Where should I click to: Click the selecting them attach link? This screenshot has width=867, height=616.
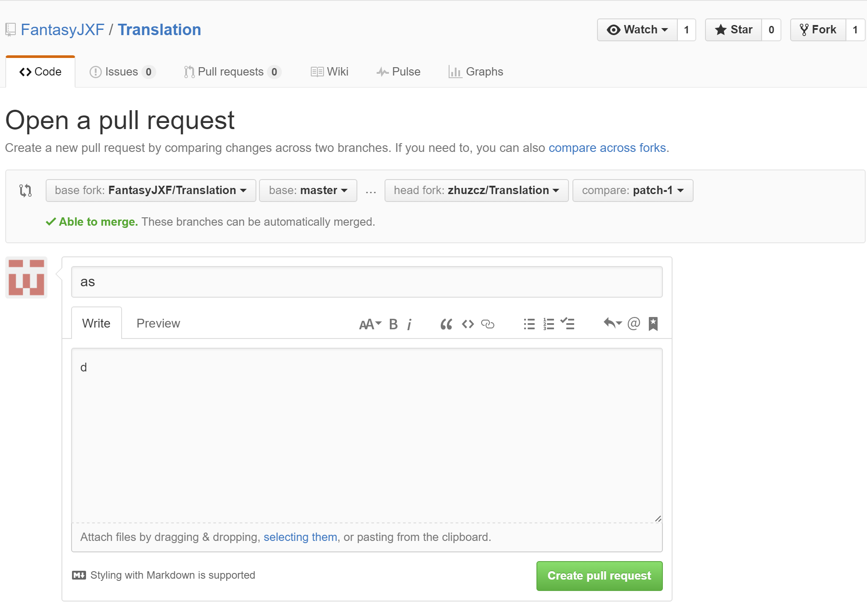point(300,537)
